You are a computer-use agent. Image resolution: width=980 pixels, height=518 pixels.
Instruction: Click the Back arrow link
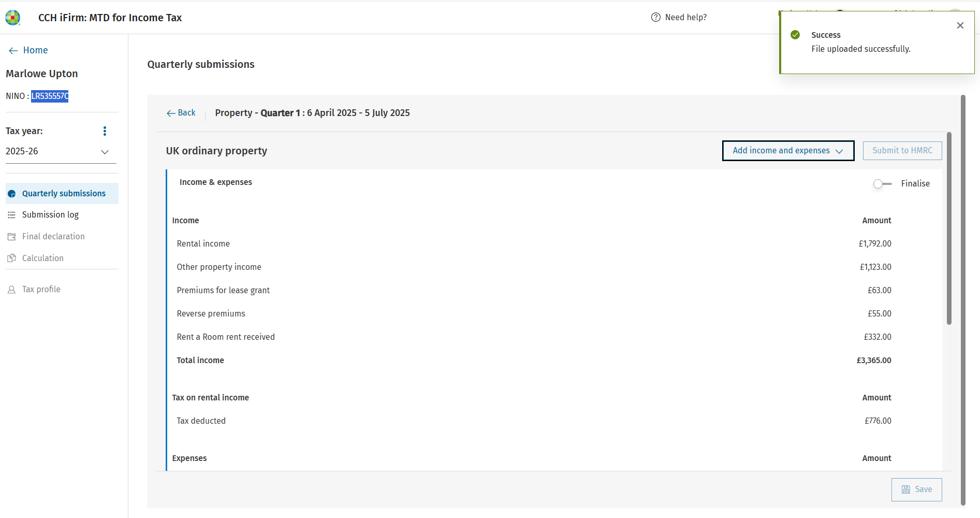[x=181, y=113]
